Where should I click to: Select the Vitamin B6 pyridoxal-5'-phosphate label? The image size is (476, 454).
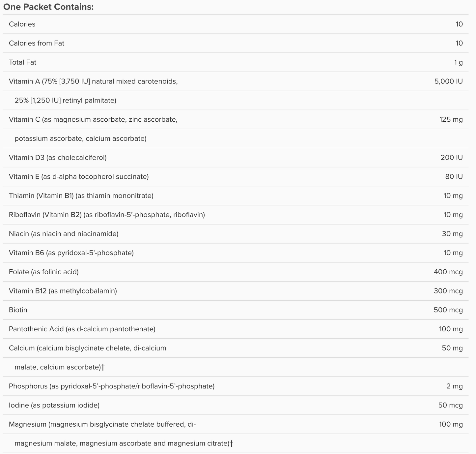pyautogui.click(x=71, y=253)
